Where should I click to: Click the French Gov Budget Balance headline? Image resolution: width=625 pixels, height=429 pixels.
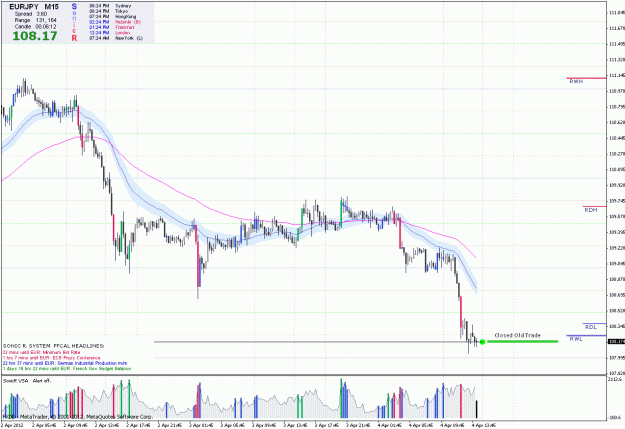(67, 369)
